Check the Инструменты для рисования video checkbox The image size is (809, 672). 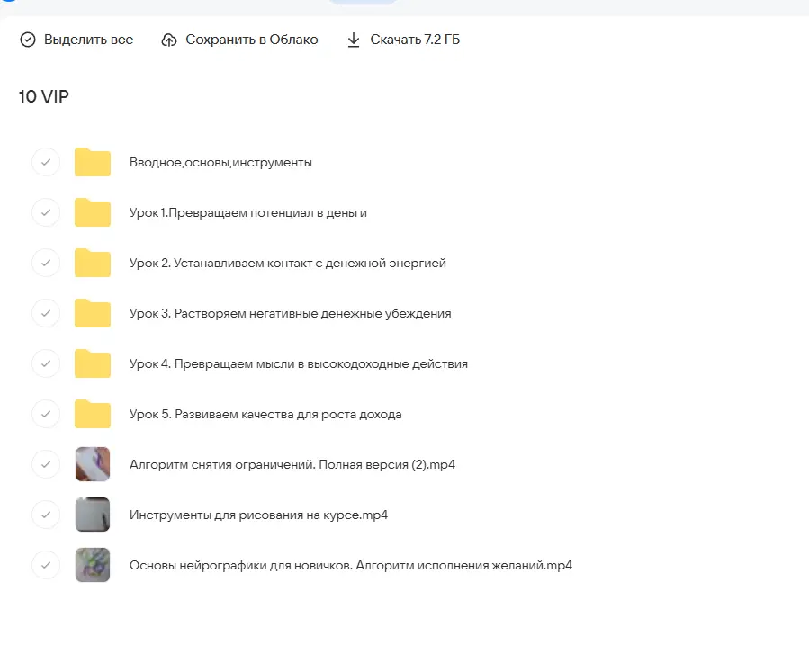(46, 515)
